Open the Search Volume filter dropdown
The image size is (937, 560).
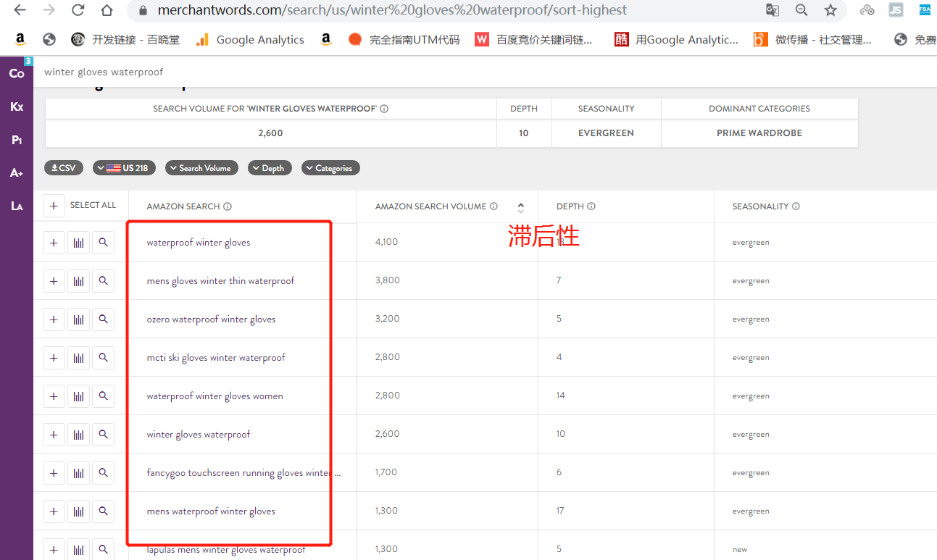(x=201, y=168)
